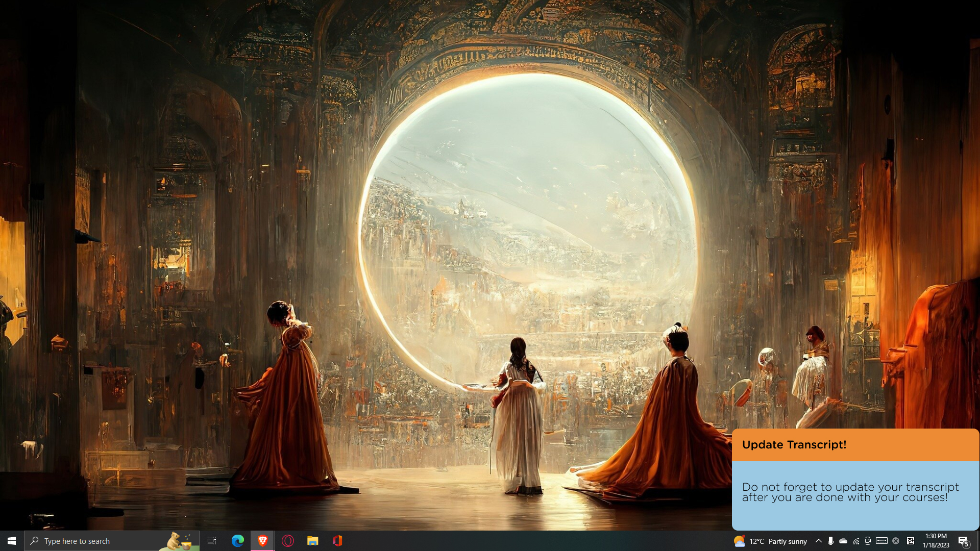Launch Microsoft Edge from the taskbar
The height and width of the screenshot is (551, 980).
coord(238,541)
